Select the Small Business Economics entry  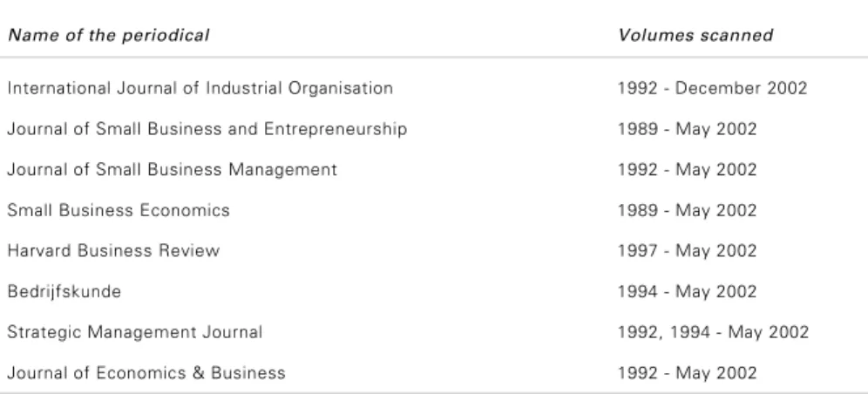119,210
